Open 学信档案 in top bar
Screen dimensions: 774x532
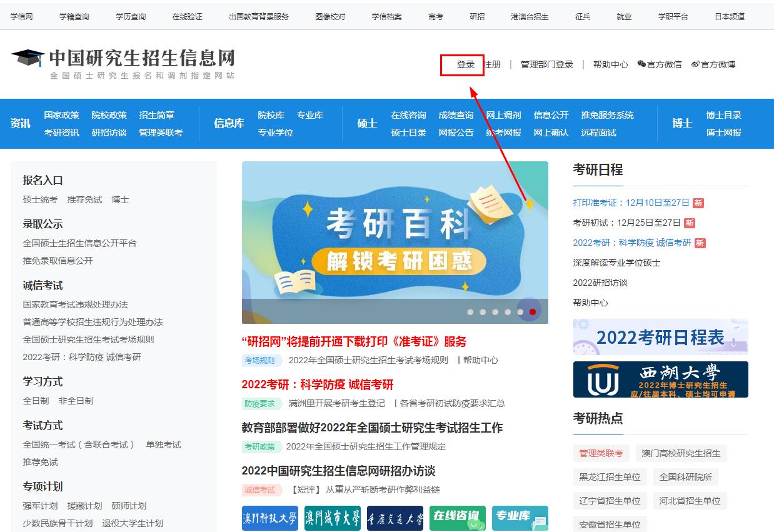click(387, 17)
